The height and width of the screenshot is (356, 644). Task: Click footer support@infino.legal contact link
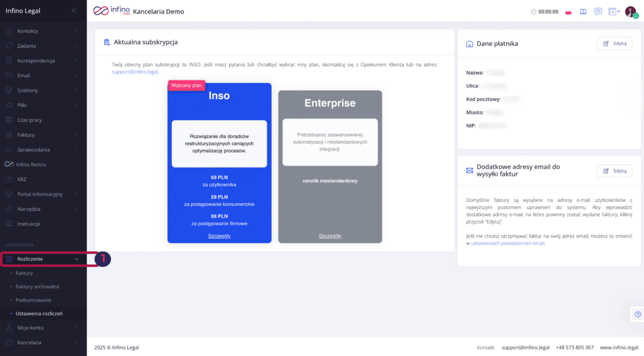(x=525, y=347)
